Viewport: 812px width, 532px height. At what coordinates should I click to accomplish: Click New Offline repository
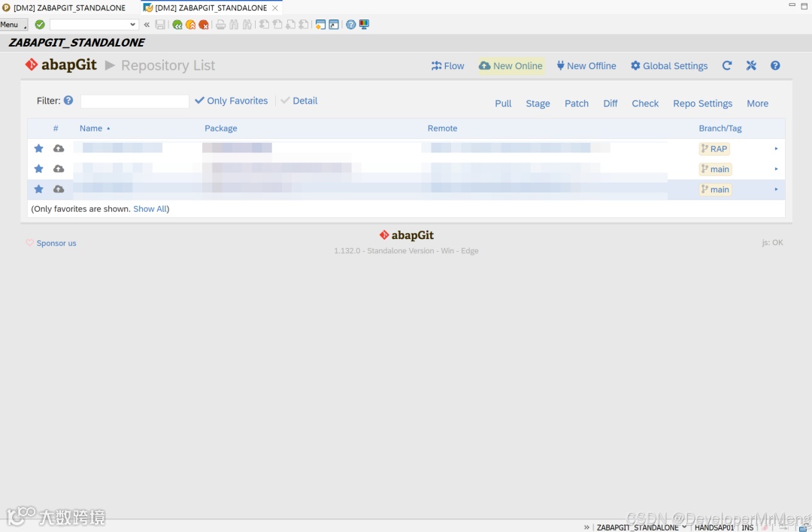click(x=586, y=65)
